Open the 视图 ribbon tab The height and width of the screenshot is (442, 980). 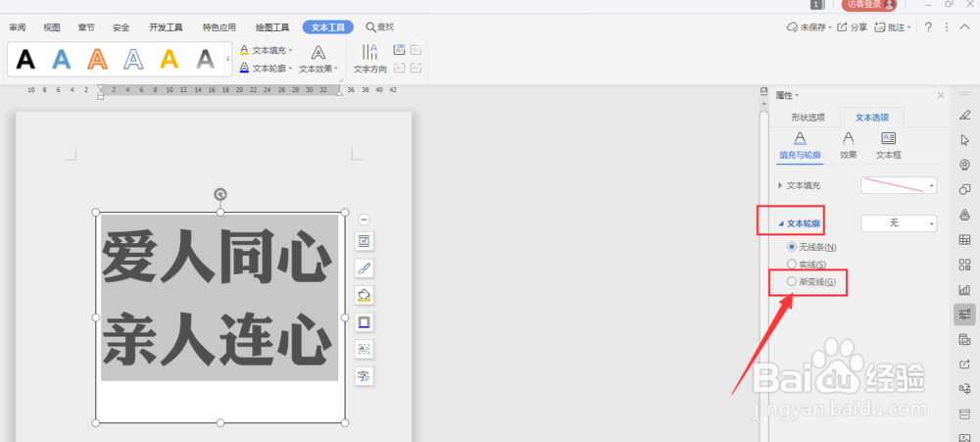tap(52, 27)
